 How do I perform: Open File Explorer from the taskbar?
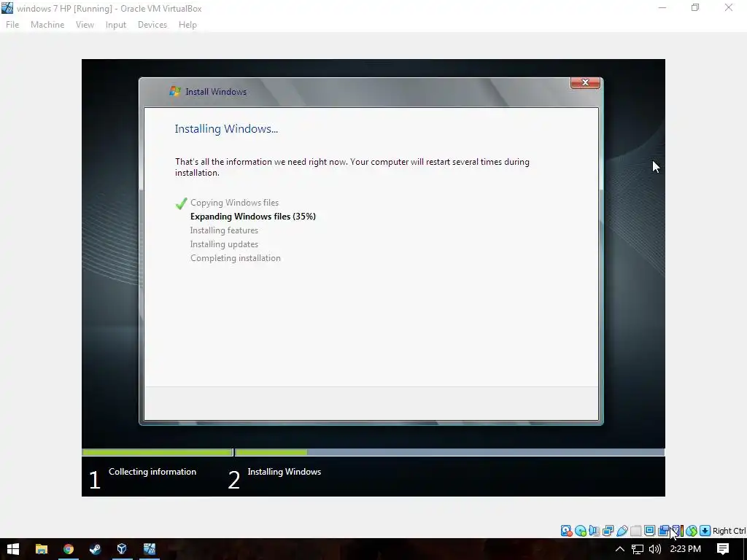[x=42, y=549]
